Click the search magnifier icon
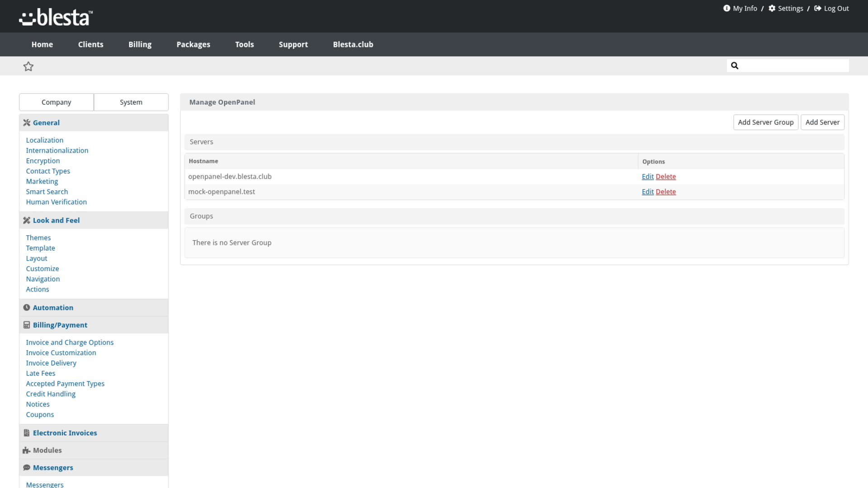Viewport: 868px width, 488px height. [x=735, y=66]
